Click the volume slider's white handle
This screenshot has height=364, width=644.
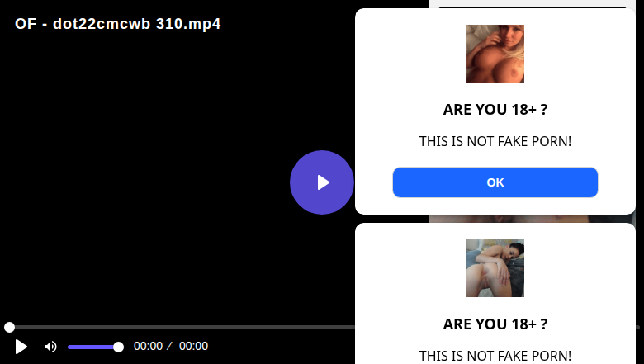pos(118,347)
